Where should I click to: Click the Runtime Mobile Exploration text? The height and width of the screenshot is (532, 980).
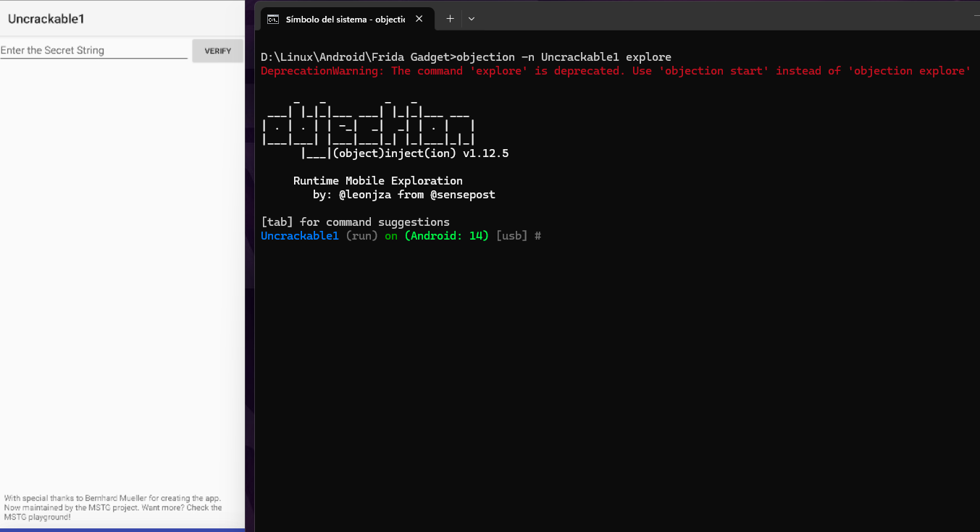pos(378,181)
